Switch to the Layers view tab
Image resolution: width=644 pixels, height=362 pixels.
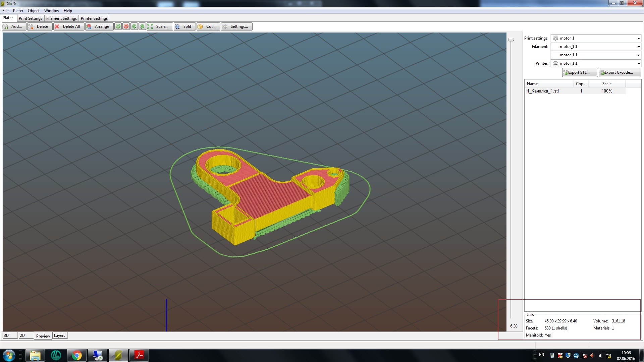59,336
